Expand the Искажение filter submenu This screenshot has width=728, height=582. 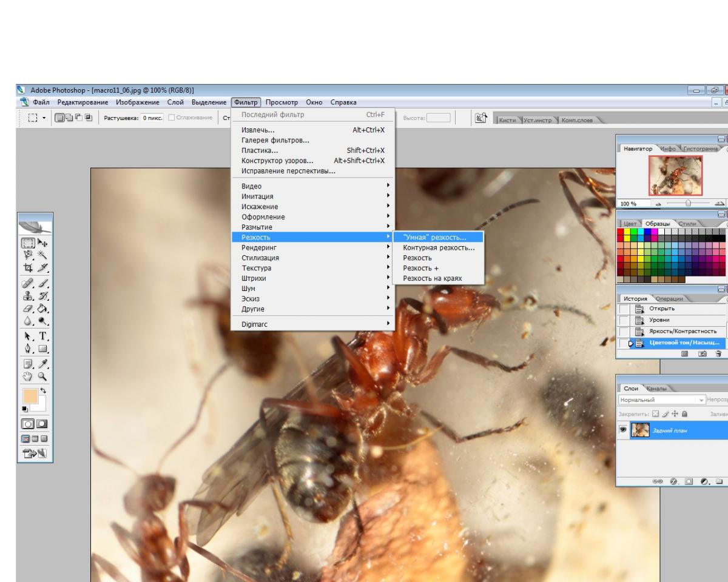click(x=312, y=207)
